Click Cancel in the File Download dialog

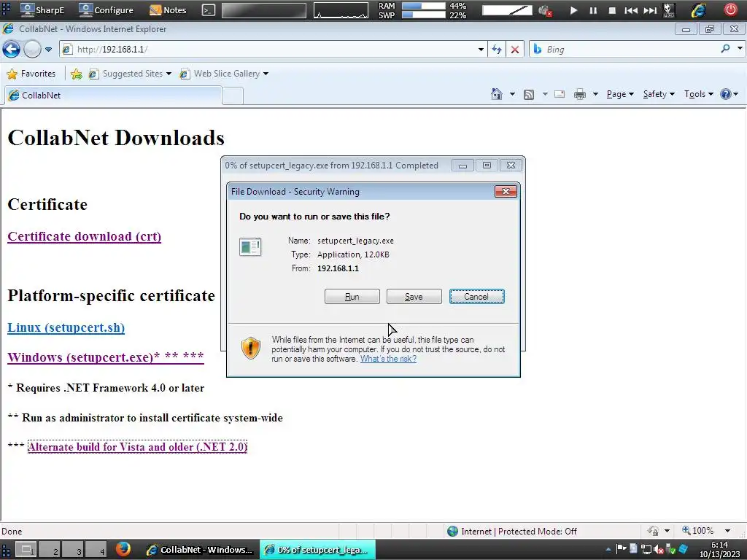click(x=477, y=297)
